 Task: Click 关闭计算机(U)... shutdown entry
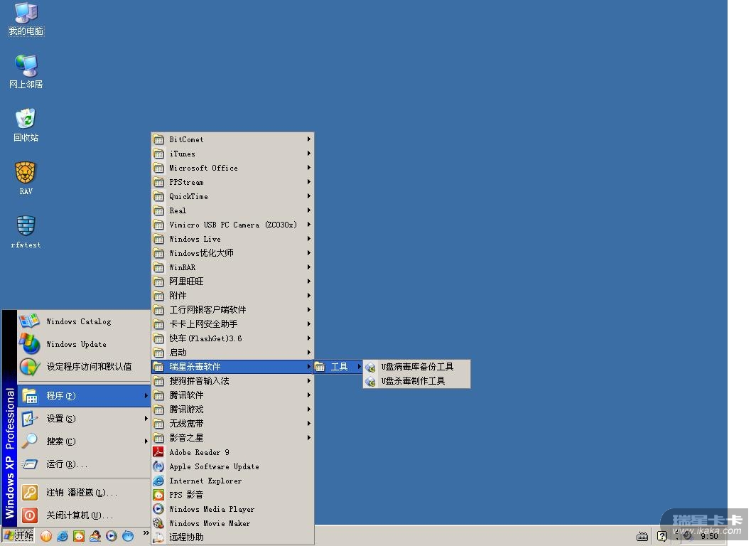[x=84, y=515]
